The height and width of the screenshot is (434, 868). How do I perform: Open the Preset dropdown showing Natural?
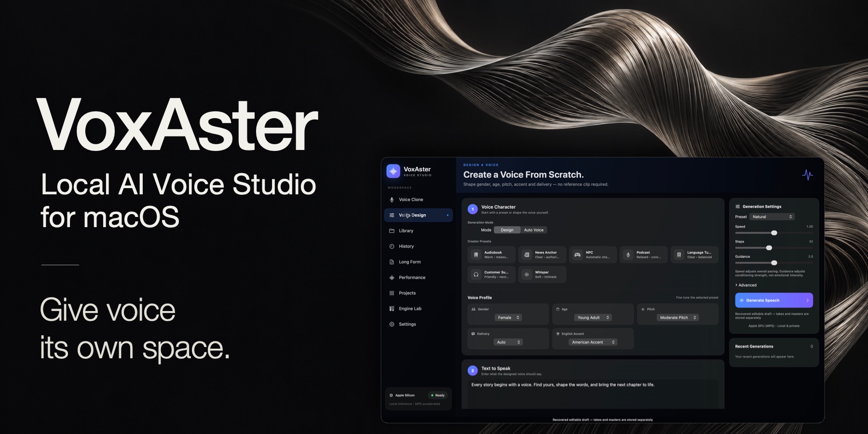click(772, 217)
